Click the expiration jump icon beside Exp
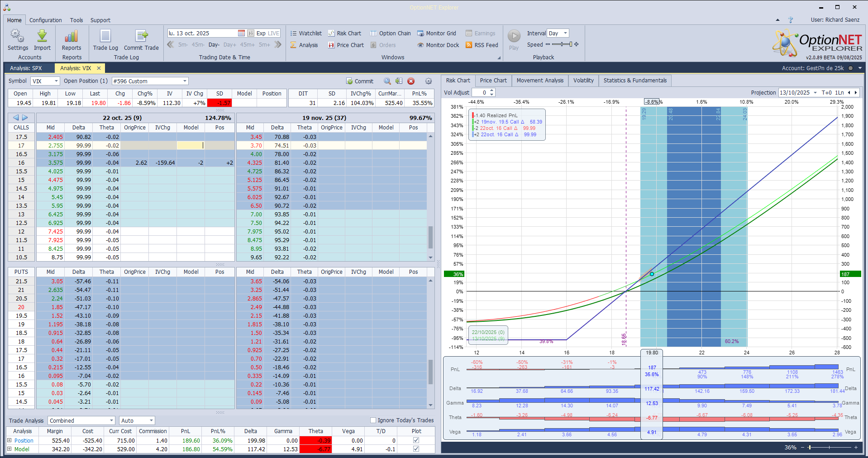 (x=251, y=33)
